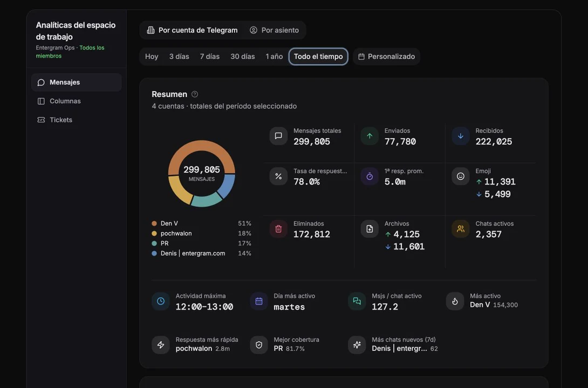This screenshot has width=588, height=388.
Task: Click the 299,805 Mensajes totales value
Action: (x=312, y=142)
